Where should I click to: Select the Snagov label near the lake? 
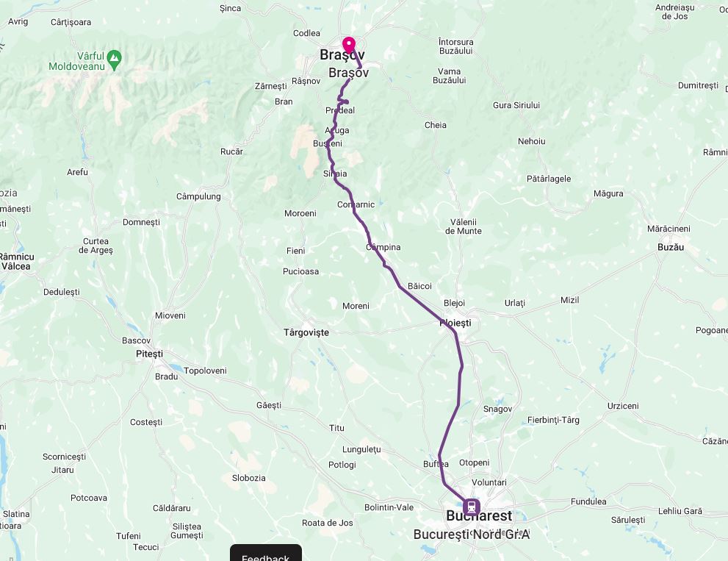pyautogui.click(x=497, y=409)
